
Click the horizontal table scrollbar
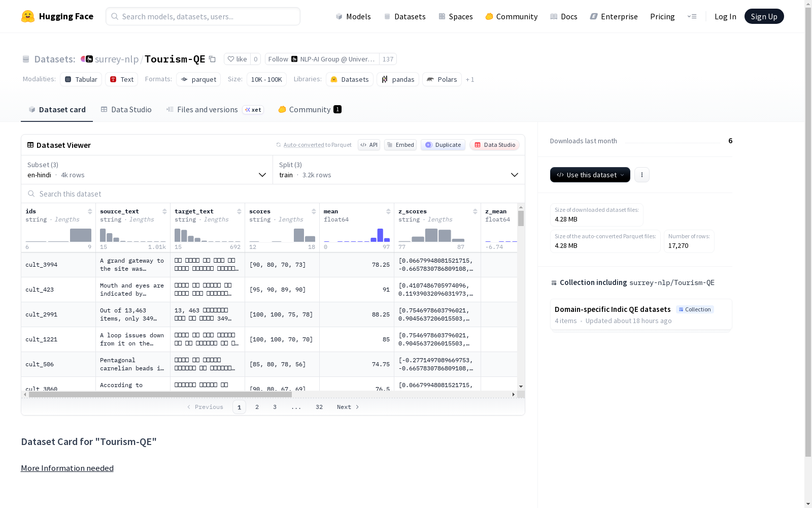tap(160, 394)
